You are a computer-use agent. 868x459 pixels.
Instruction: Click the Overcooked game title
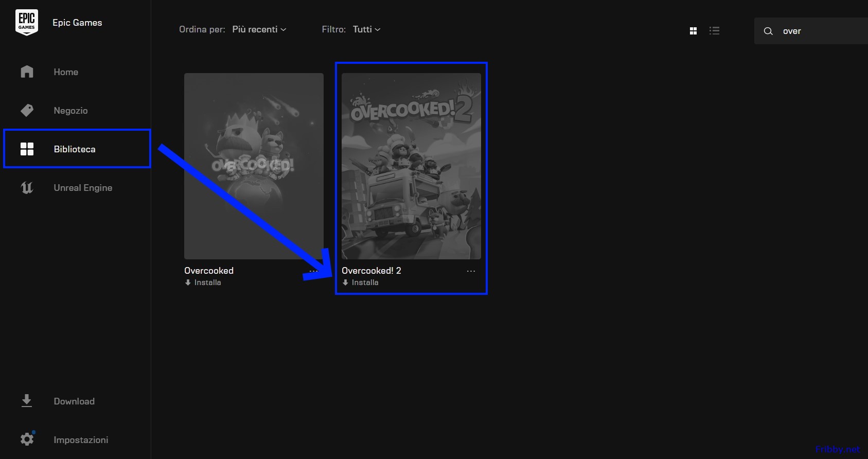click(x=209, y=271)
